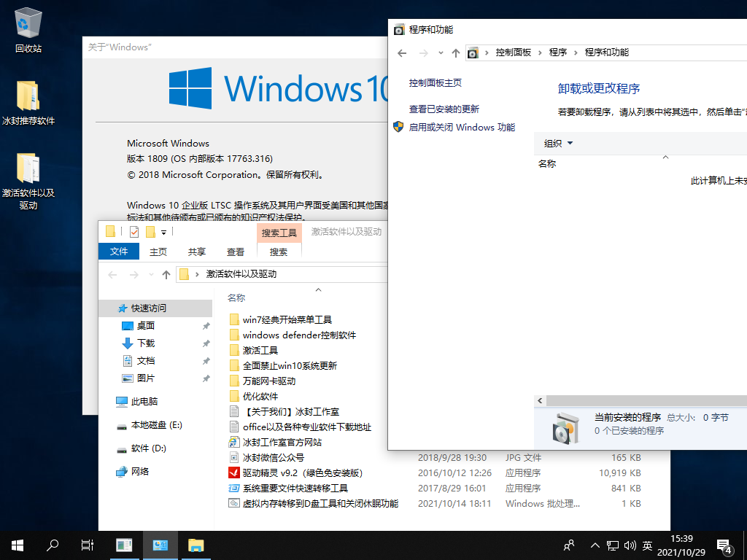Screen dimensions: 747x560
Task: Select 虚拟内存转移到D盘工具和关闭休眠功能 batch file
Action: click(x=320, y=503)
